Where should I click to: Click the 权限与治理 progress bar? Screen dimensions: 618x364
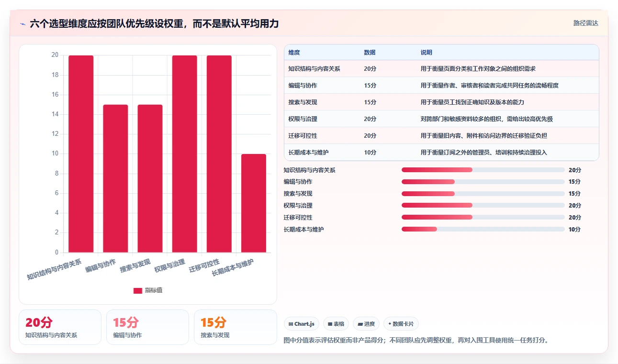click(x=483, y=206)
